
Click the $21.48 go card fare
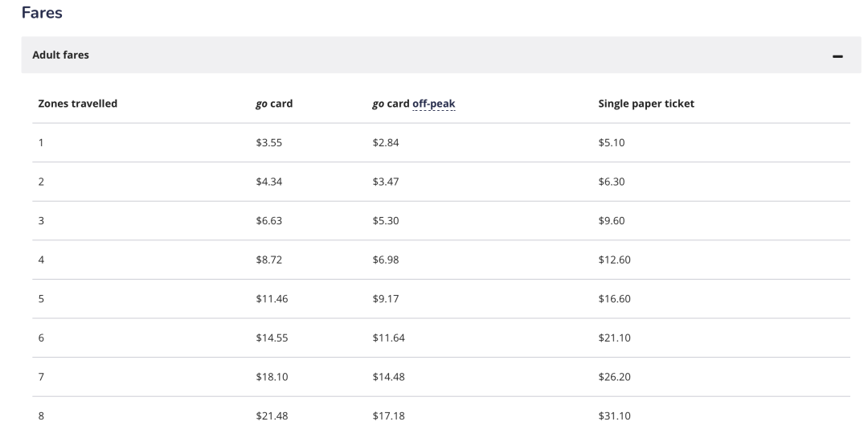[x=272, y=416]
